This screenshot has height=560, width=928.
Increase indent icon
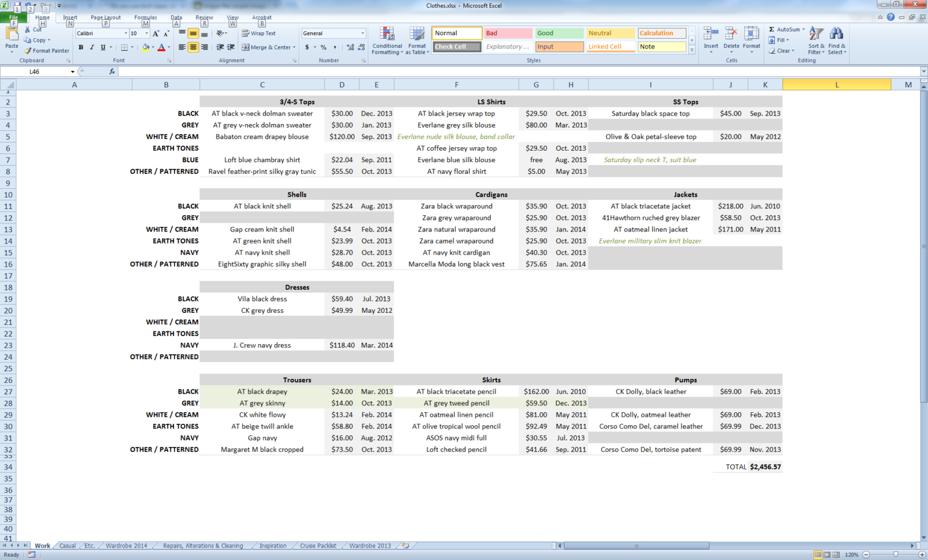point(231,47)
